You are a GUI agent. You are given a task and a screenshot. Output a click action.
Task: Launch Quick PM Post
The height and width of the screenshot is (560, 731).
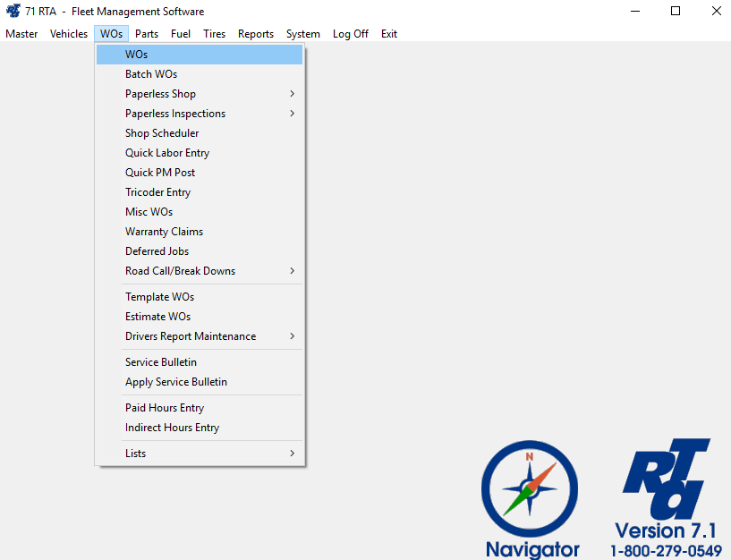[x=160, y=173]
